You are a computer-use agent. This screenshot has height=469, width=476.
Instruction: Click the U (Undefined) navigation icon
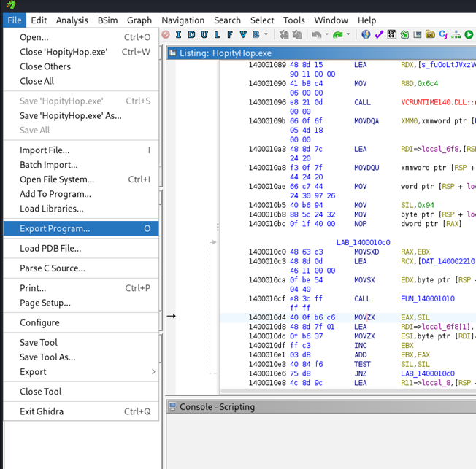pyautogui.click(x=204, y=34)
